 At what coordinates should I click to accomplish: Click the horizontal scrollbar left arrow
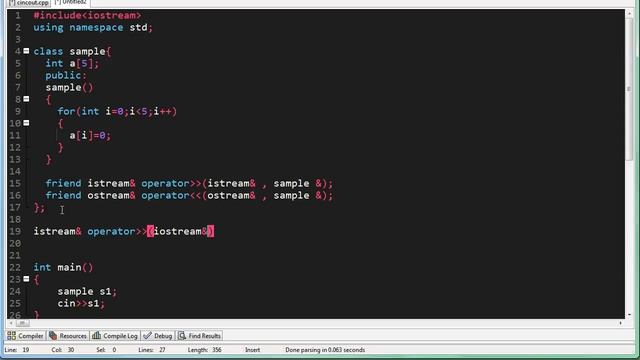11,323
